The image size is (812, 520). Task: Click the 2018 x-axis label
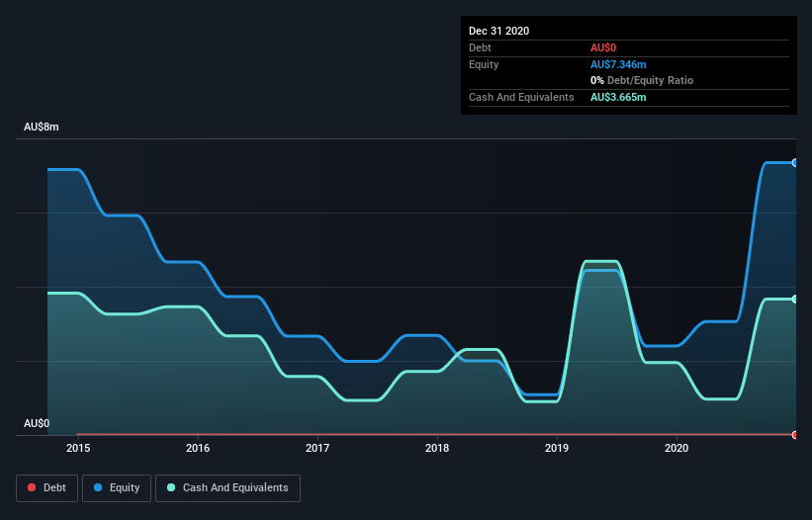pyautogui.click(x=437, y=448)
